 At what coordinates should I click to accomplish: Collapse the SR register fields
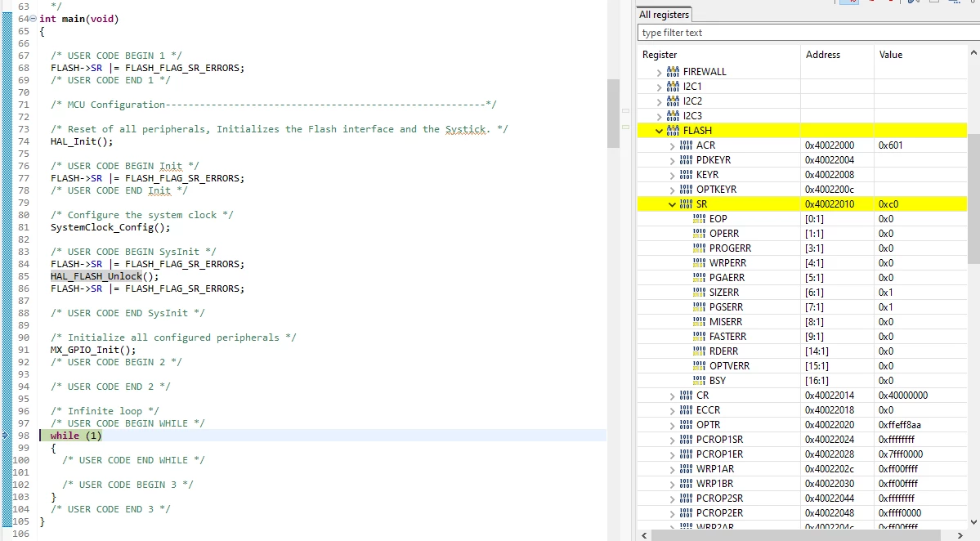coord(672,204)
